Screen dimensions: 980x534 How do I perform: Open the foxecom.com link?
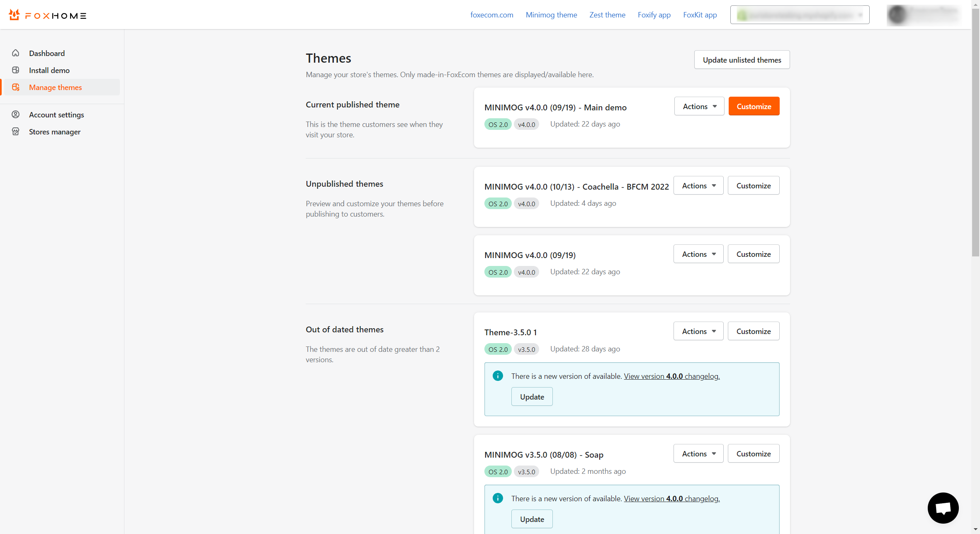point(492,15)
